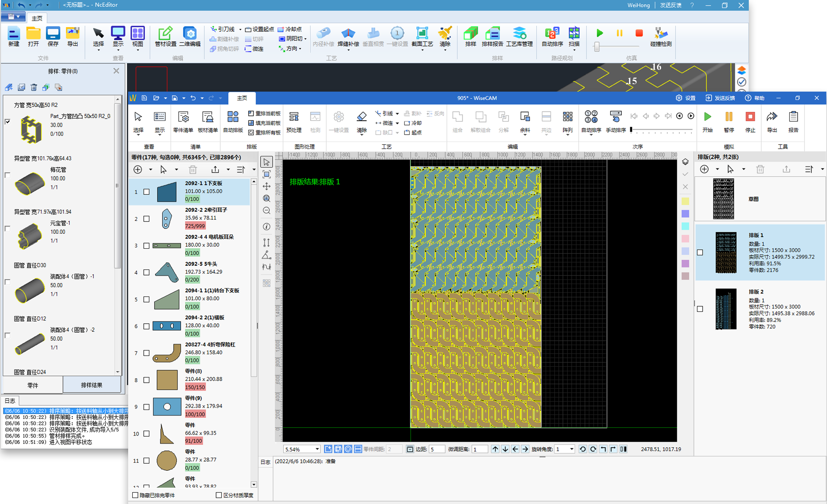Open zoom level 5.54% dropdown
Screen dimensions: 827x504
tap(317, 449)
